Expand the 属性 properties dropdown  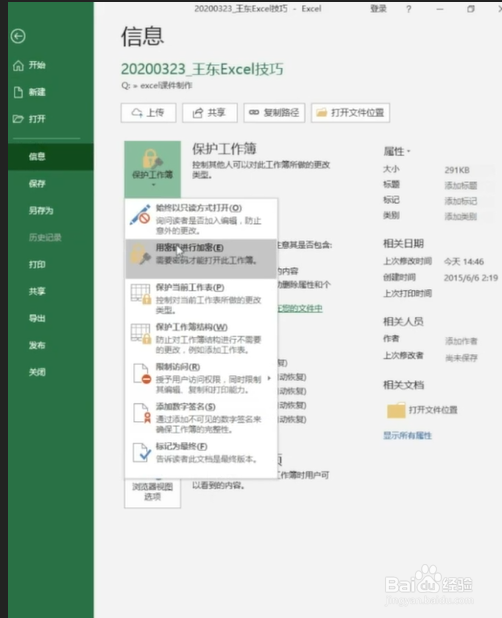(x=397, y=151)
